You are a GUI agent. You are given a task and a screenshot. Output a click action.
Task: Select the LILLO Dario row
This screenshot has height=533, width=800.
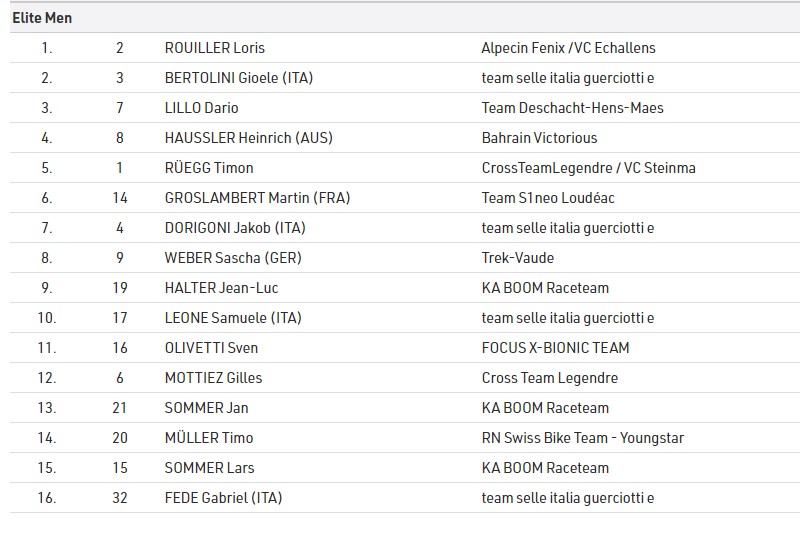click(x=405, y=108)
